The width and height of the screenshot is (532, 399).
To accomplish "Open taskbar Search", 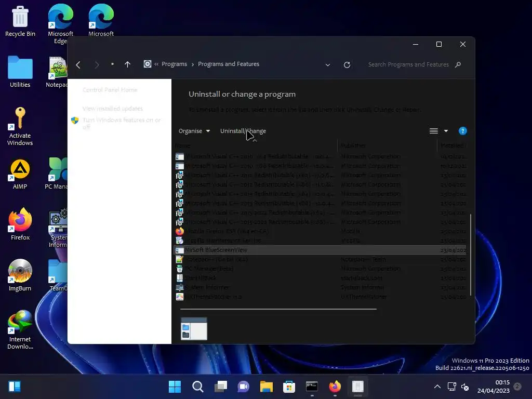I will click(x=198, y=387).
